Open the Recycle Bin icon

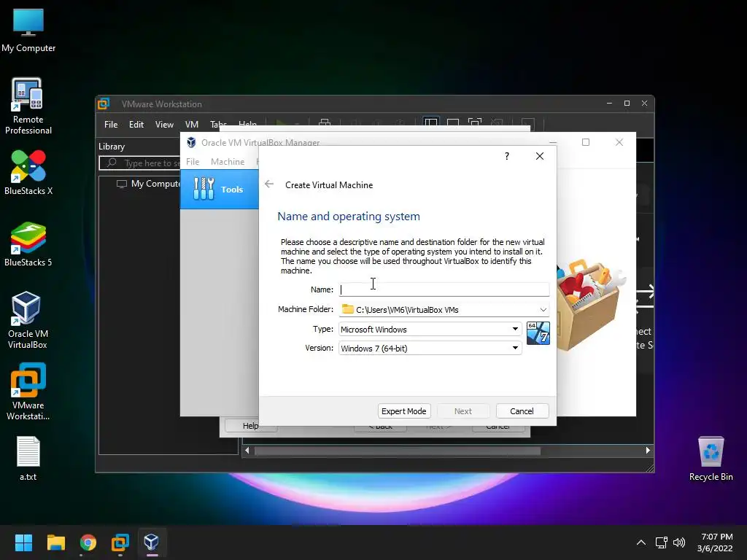pos(711,459)
